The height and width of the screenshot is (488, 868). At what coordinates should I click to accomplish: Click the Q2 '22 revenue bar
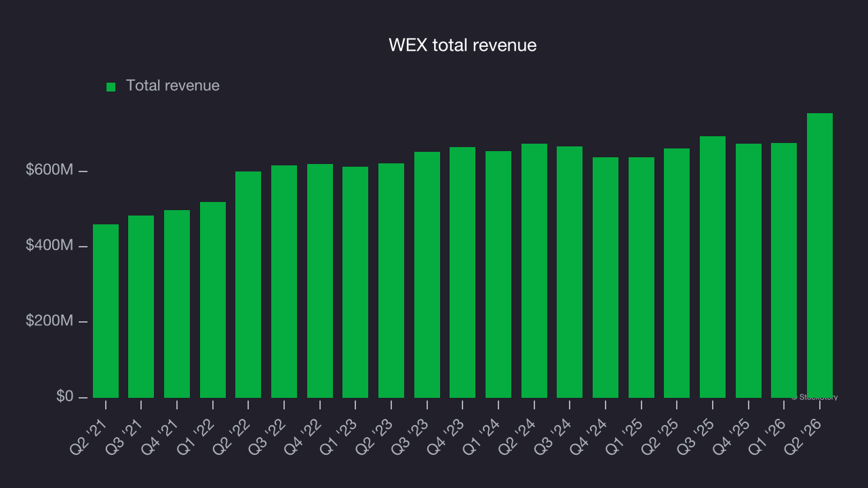(248, 285)
